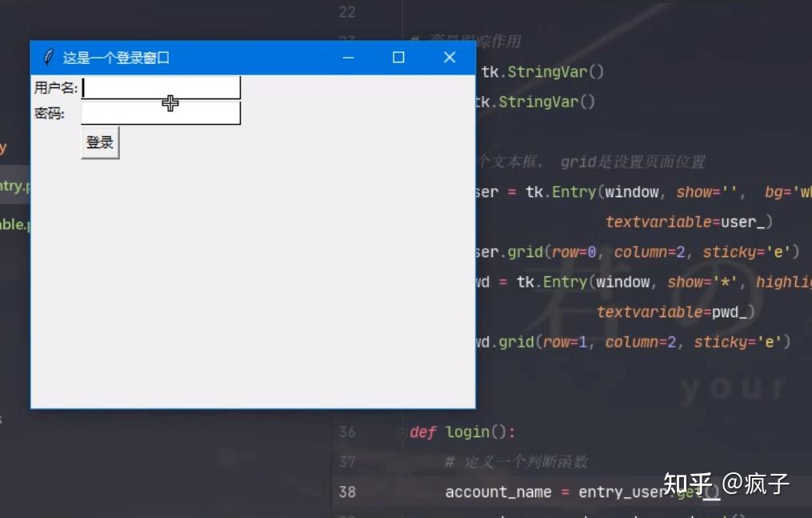This screenshot has width=812, height=518.
Task: Click 'row=1' in the grid call
Action: [566, 343]
